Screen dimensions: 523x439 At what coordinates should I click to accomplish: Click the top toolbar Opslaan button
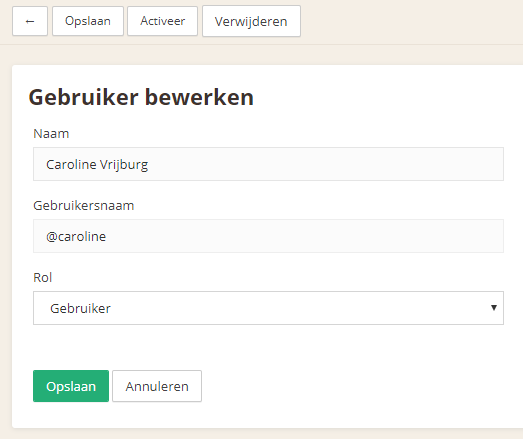coord(88,21)
